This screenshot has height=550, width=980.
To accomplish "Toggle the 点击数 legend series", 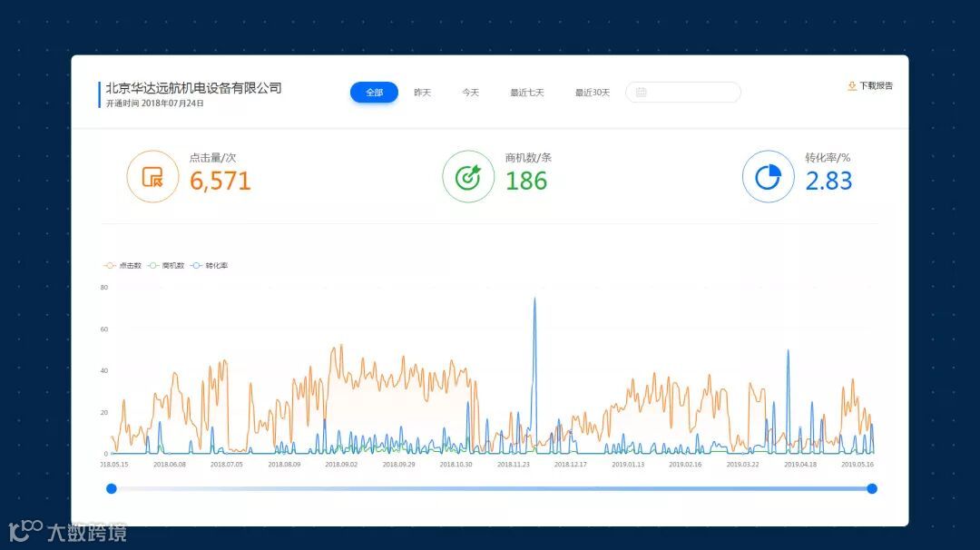I will (122, 266).
